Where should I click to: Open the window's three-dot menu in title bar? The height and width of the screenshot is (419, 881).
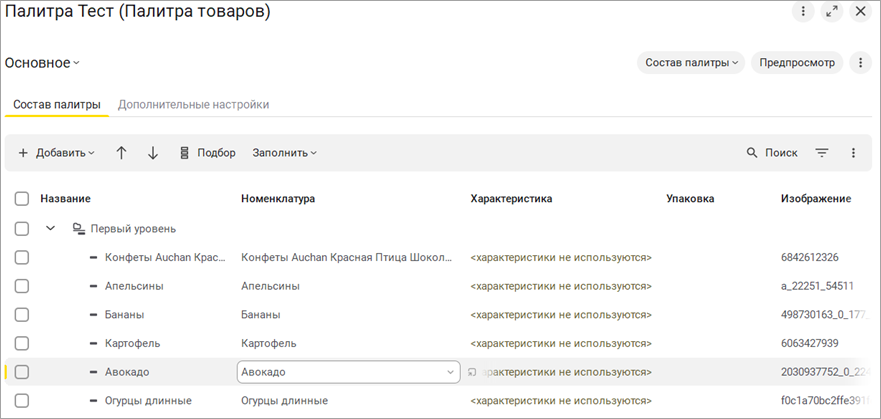[x=803, y=11]
